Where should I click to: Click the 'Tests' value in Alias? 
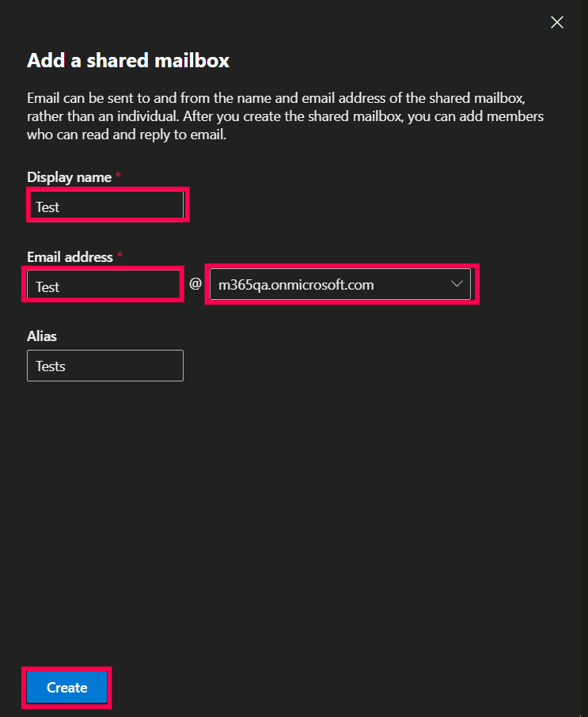[51, 366]
